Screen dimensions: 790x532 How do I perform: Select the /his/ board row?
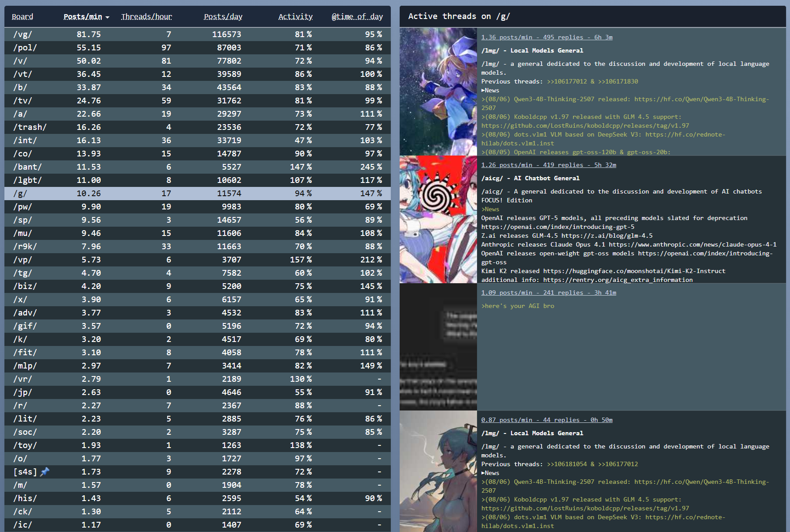tap(198, 498)
